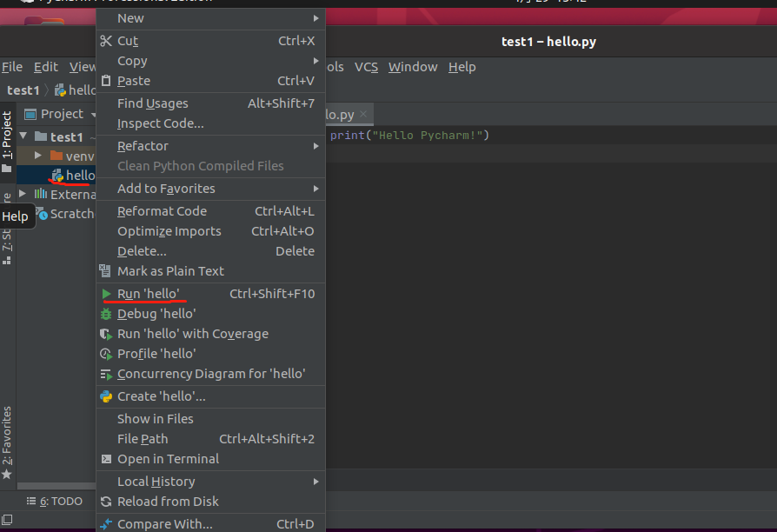Click the Compare With arrows icon
This screenshot has width=777, height=532.
[106, 524]
